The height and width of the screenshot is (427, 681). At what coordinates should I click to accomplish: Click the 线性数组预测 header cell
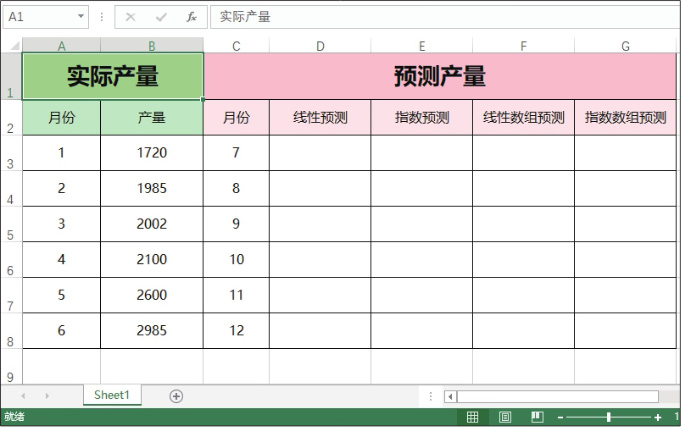523,118
